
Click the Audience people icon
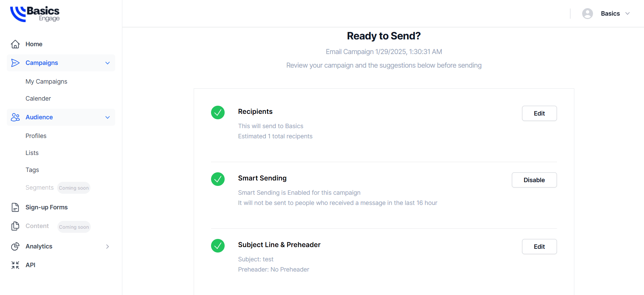[x=15, y=117]
